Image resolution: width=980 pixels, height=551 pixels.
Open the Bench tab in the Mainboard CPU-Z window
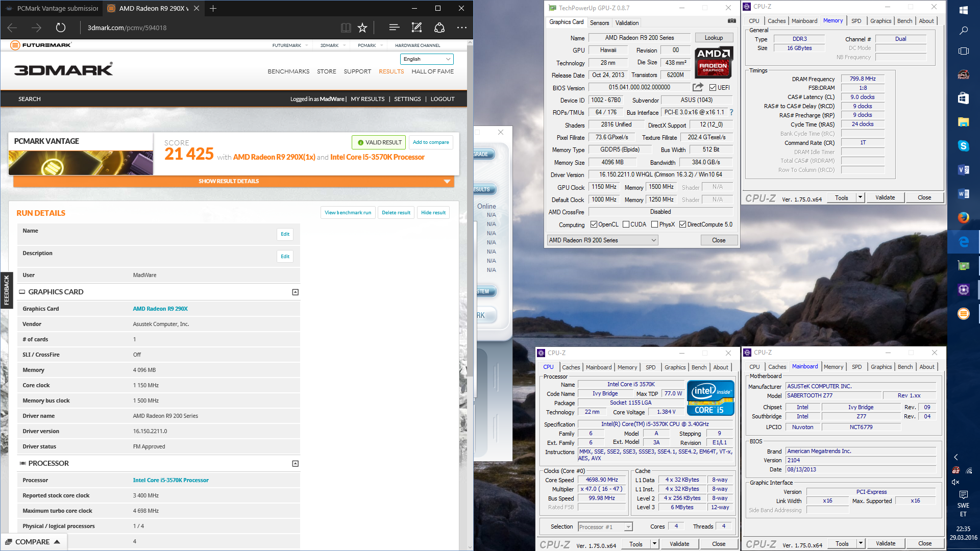point(905,367)
